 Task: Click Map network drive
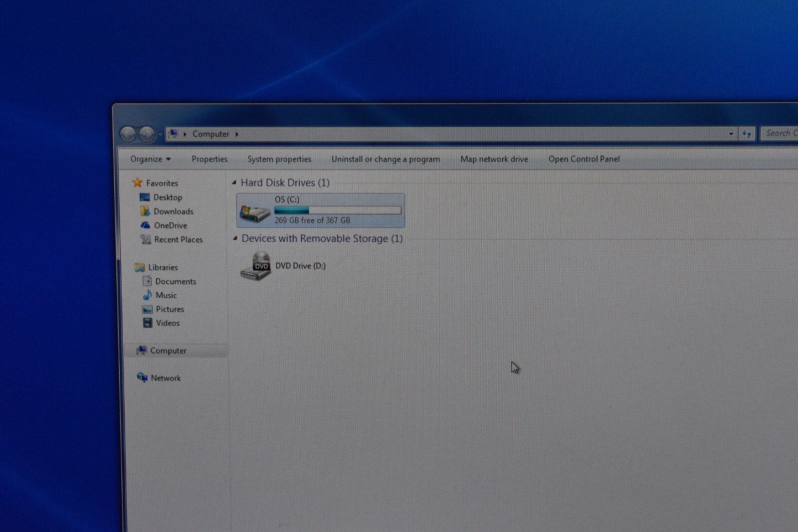click(494, 159)
